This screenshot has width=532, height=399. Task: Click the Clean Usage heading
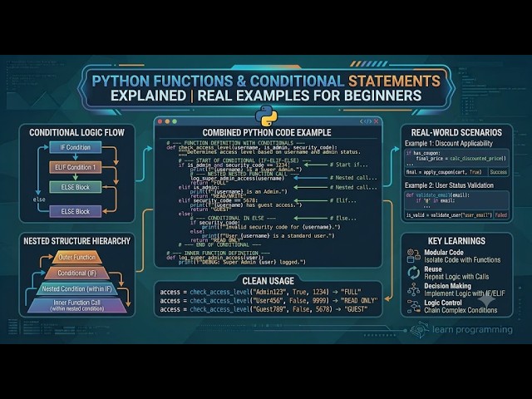pos(268,281)
